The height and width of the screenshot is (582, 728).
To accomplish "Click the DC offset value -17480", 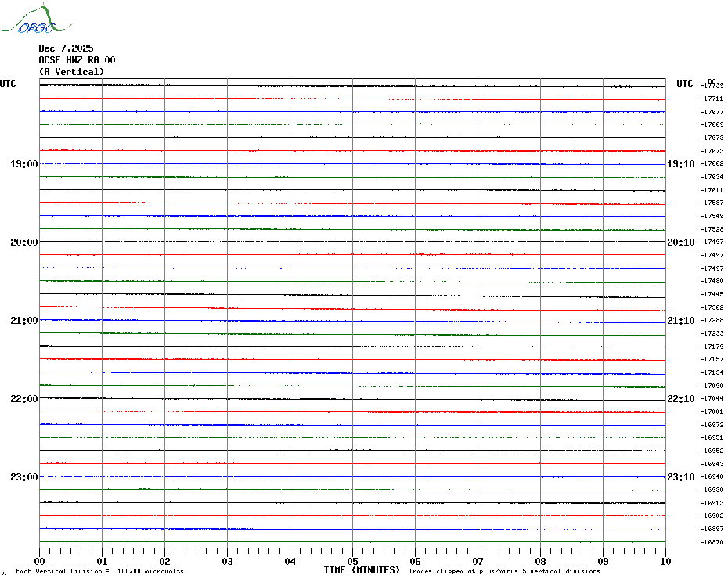I will tap(712, 282).
